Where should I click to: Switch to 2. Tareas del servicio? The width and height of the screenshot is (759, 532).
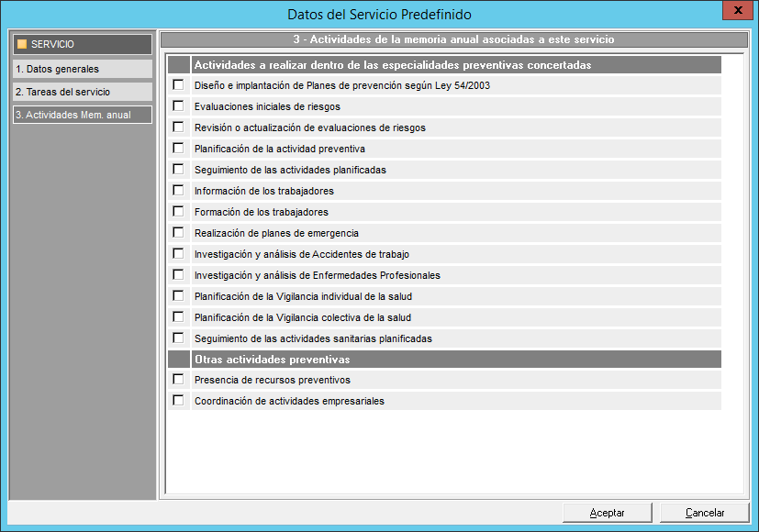coord(81,92)
